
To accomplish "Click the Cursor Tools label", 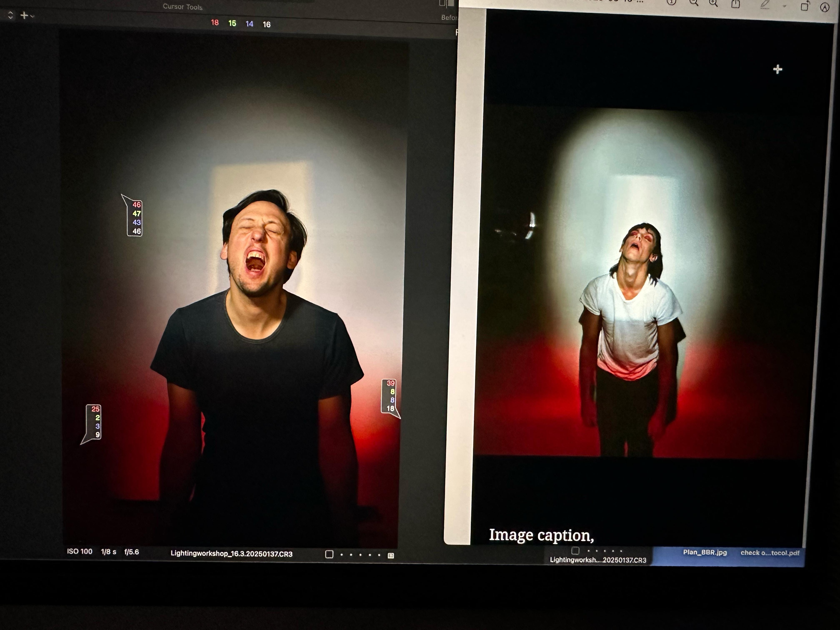I will point(183,6).
